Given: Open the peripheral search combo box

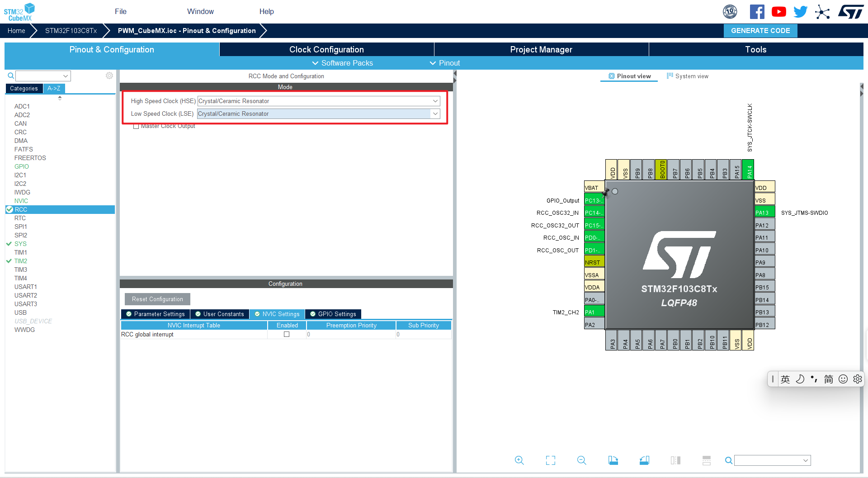Looking at the screenshot, I should coord(43,76).
